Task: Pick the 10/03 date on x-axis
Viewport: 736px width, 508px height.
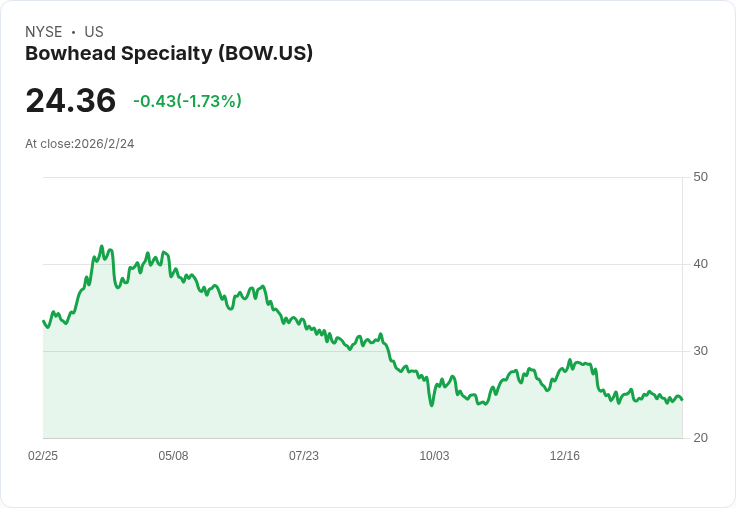Action: click(434, 456)
